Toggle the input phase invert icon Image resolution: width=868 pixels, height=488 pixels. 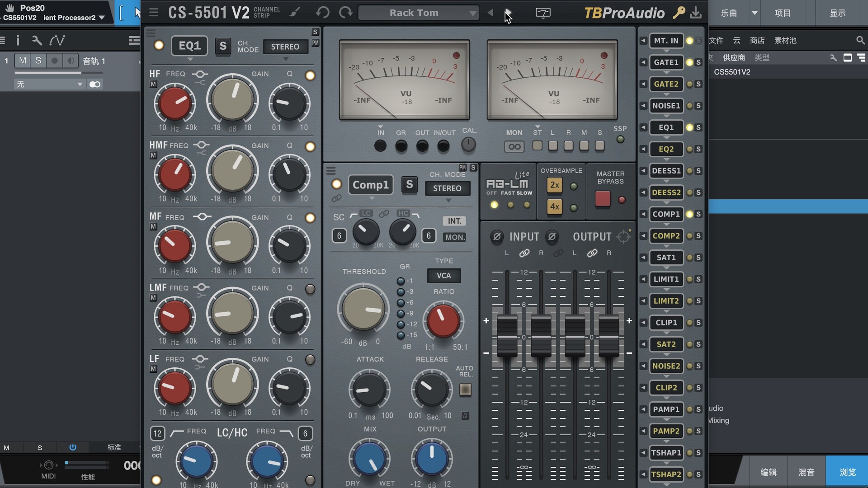pyautogui.click(x=497, y=237)
